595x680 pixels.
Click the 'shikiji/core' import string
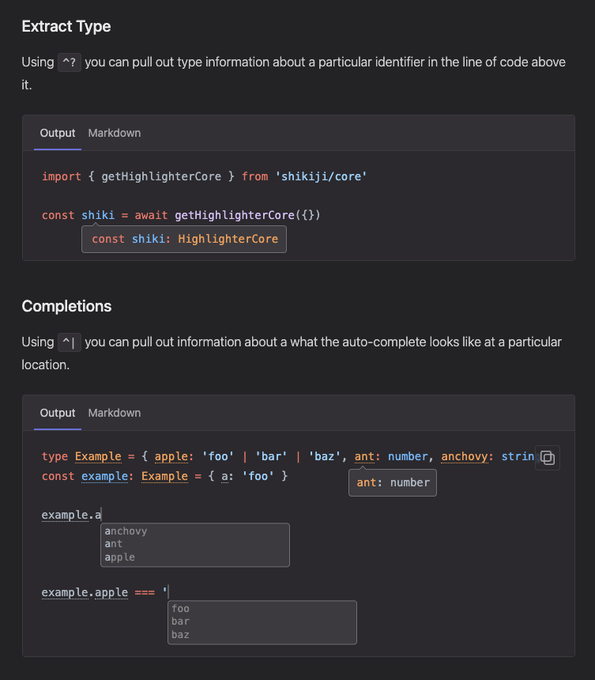321,177
